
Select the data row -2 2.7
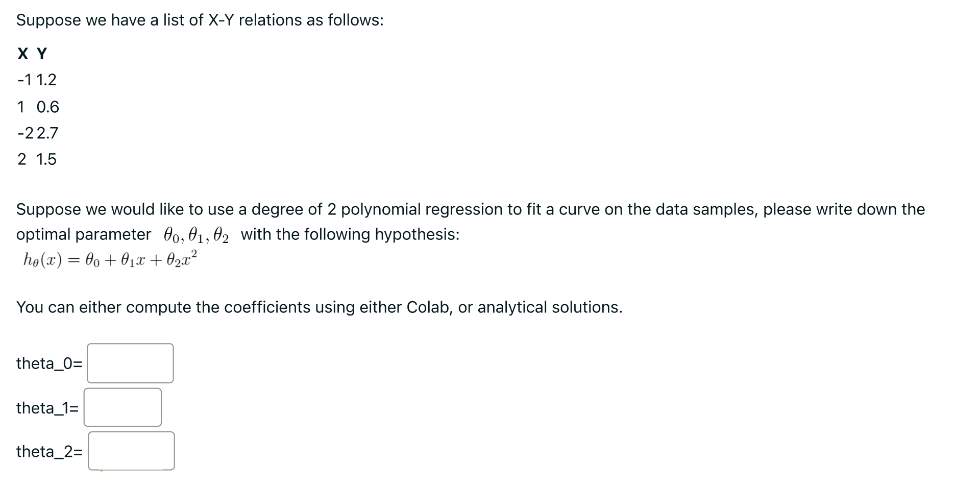click(x=37, y=133)
